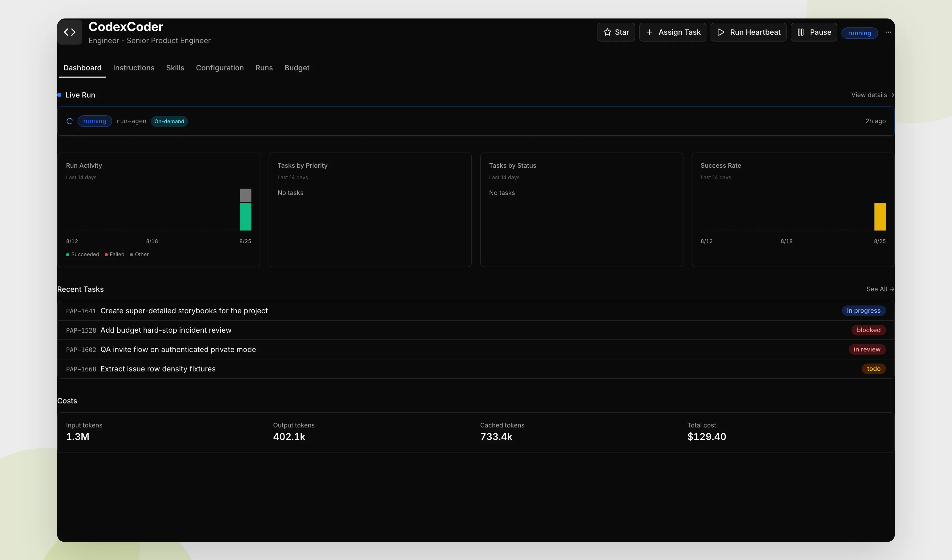Star the CodexCoder agent

coord(616,32)
